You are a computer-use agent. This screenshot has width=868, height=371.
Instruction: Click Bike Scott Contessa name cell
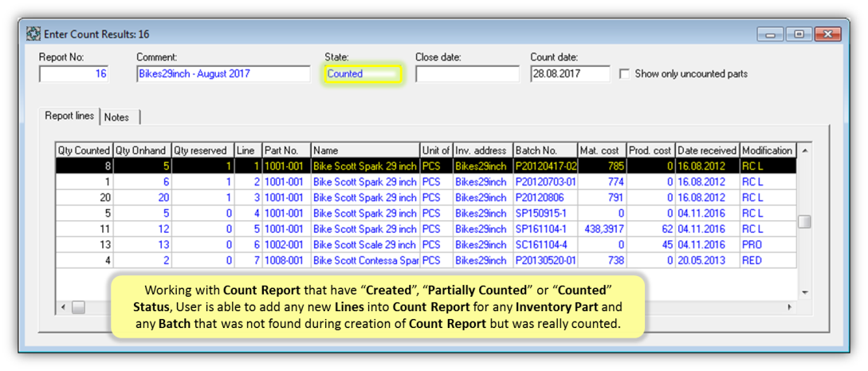[365, 260]
